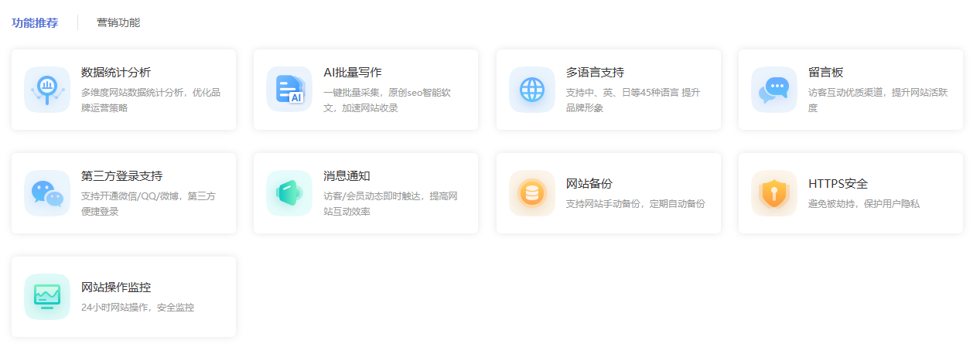The width and height of the screenshot is (980, 364).
Task: Click the 网站操作监控 monitor icon
Action: (47, 296)
